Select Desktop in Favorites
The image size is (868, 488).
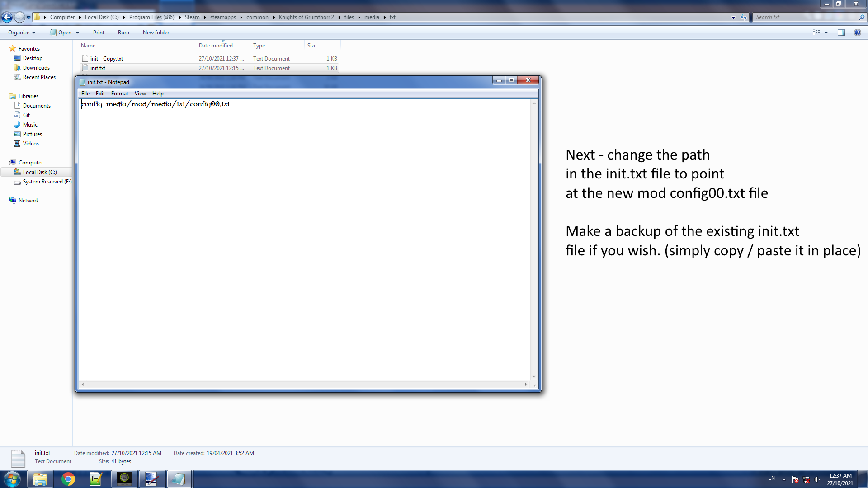point(33,58)
